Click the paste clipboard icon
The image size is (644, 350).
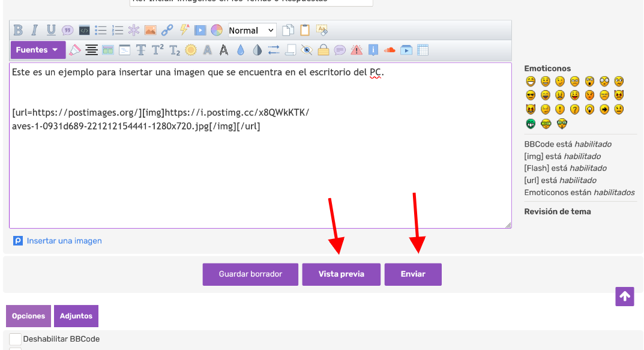(305, 30)
